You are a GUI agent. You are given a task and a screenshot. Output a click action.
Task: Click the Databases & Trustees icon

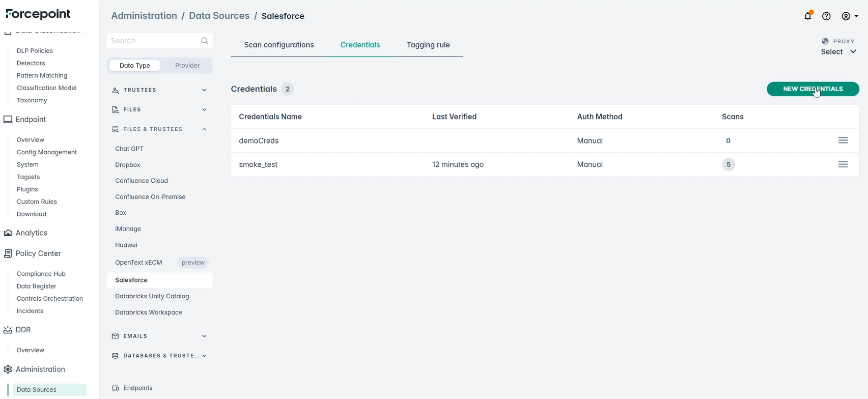pyautogui.click(x=116, y=356)
